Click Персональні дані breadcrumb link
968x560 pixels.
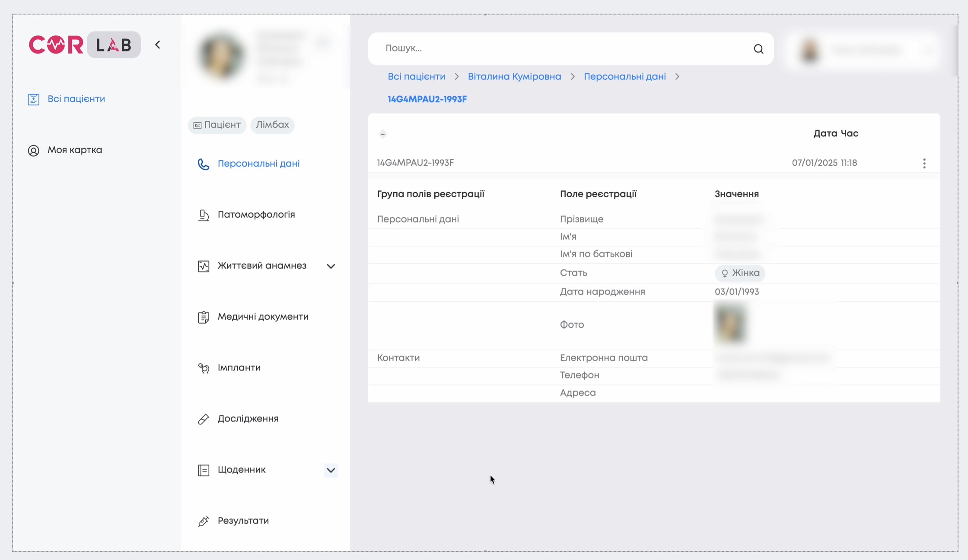tap(625, 76)
